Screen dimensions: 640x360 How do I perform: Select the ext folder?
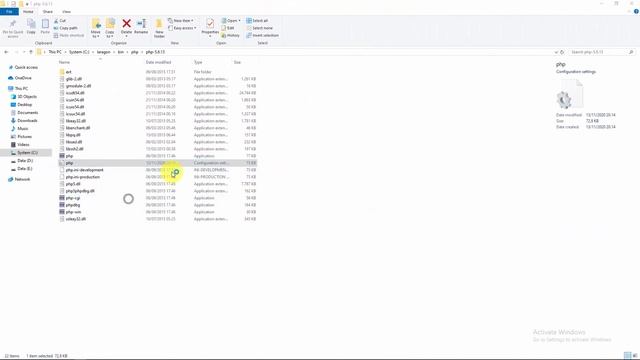tap(68, 72)
